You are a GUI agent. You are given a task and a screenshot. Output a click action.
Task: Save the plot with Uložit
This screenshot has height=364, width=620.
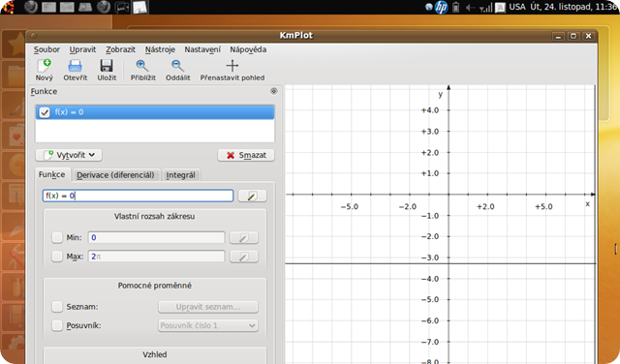[x=107, y=70]
